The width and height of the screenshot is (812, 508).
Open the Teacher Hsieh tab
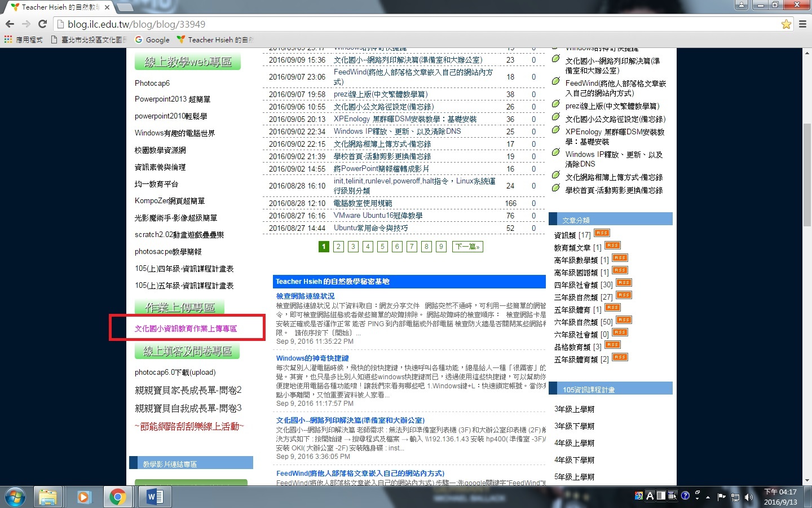tap(59, 7)
